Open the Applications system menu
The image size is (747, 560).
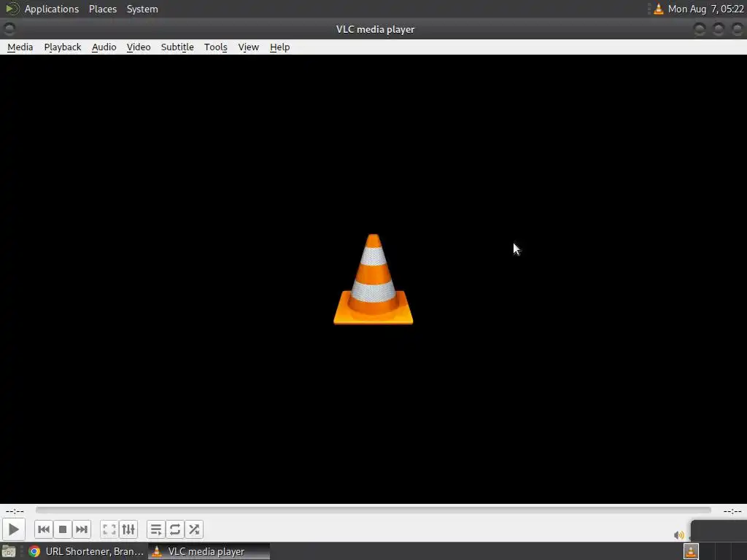[x=52, y=9]
